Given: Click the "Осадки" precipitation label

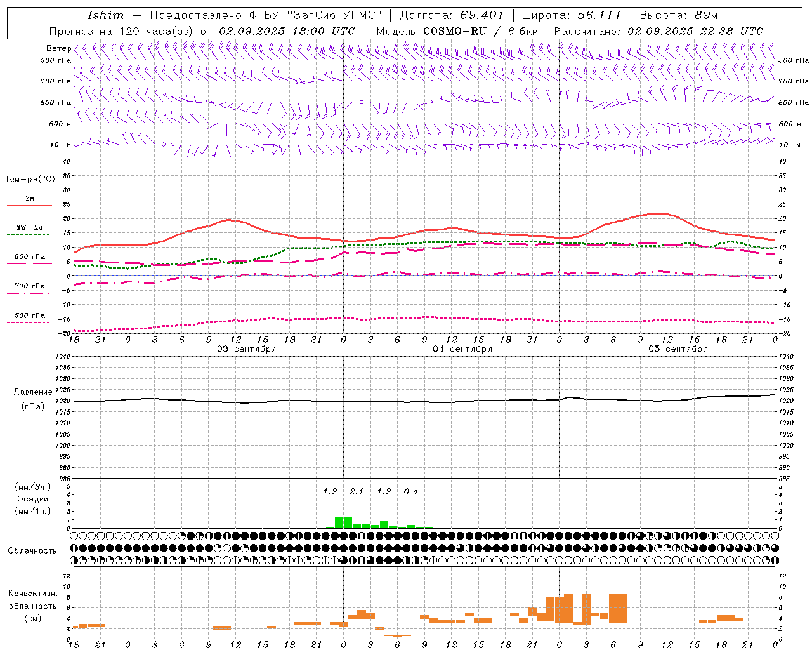Looking at the screenshot, I should 33,499.
